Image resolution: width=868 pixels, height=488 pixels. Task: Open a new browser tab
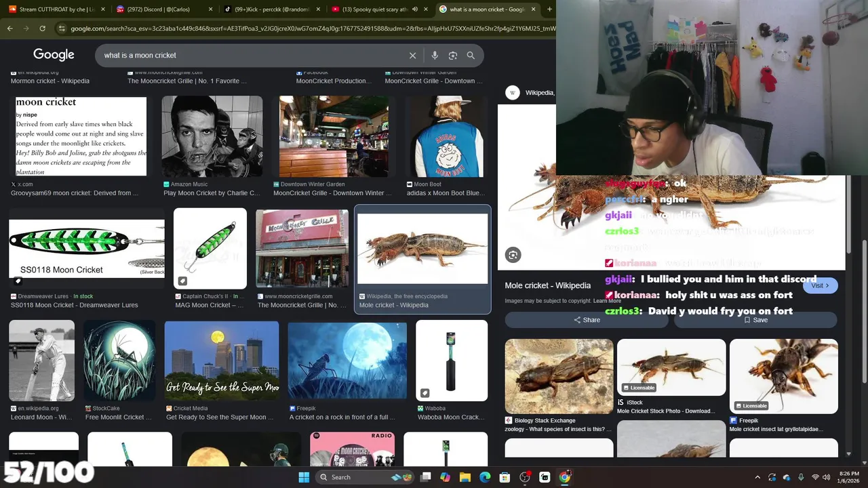coord(551,9)
